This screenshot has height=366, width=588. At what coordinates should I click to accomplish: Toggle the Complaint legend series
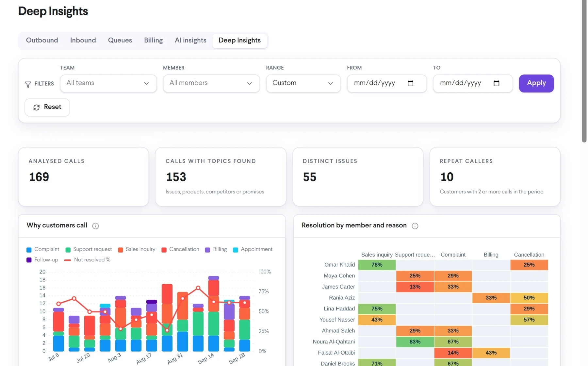click(x=43, y=249)
